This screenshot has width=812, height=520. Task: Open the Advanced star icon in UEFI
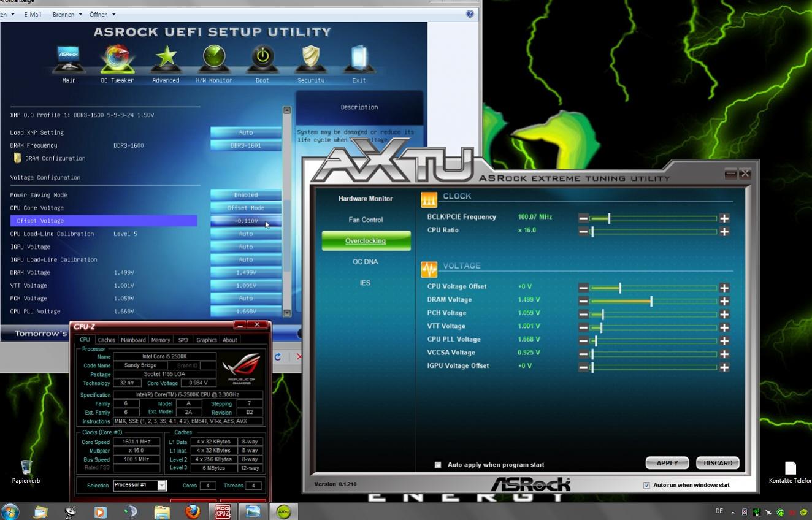pos(166,60)
